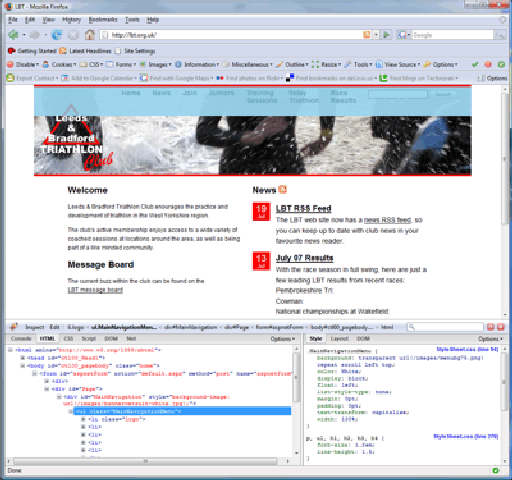This screenshot has width=512, height=480.
Task: Click the Getting Started bookmark icon
Action: pyautogui.click(x=12, y=51)
